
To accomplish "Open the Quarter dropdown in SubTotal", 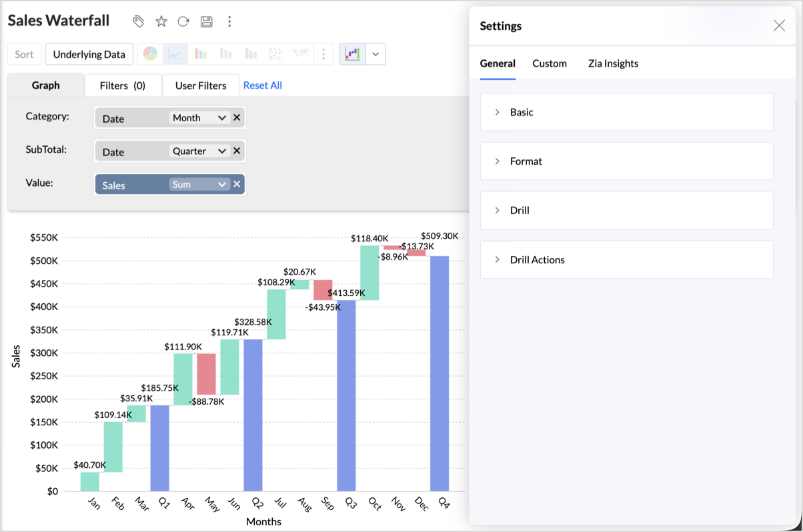I will 199,151.
